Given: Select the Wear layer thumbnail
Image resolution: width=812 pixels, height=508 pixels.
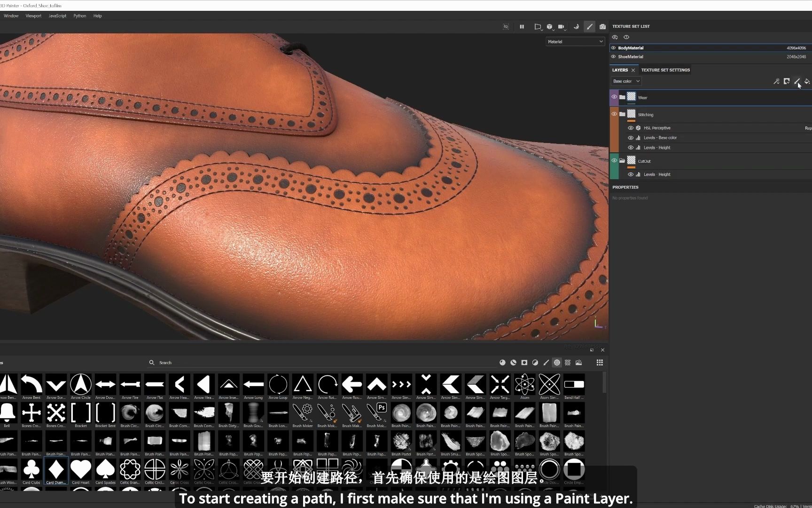Looking at the screenshot, I should pyautogui.click(x=632, y=97).
